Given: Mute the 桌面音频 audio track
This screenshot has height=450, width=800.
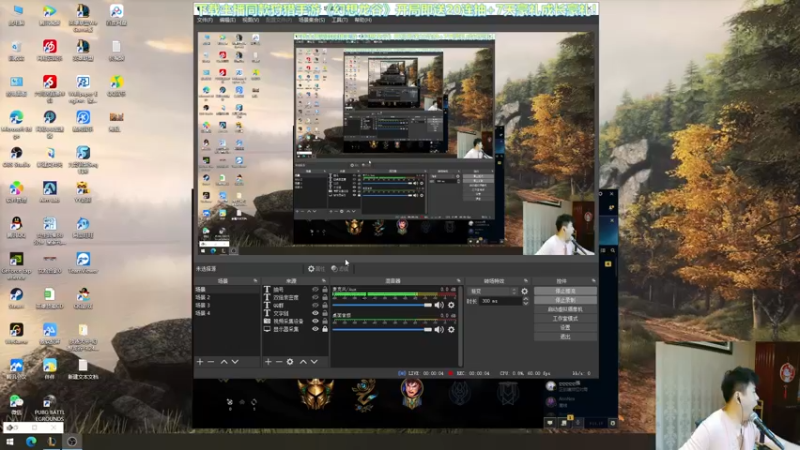Looking at the screenshot, I should [439, 330].
